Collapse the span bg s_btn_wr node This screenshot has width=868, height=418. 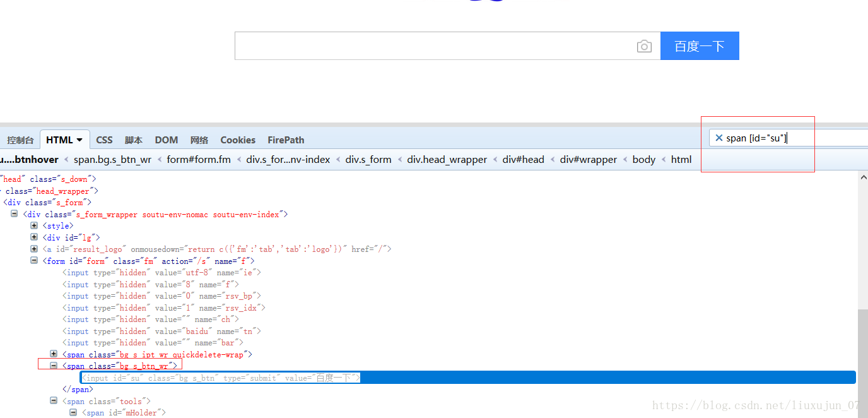coord(54,365)
